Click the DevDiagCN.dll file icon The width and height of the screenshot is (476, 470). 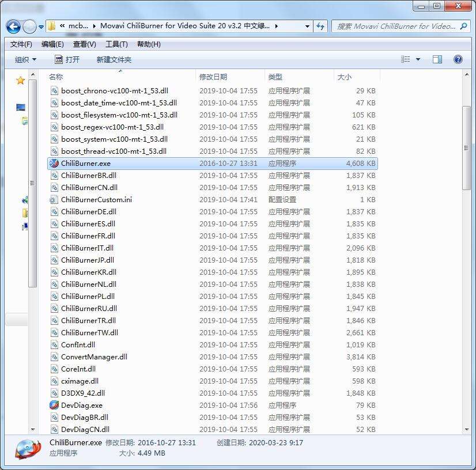click(54, 429)
